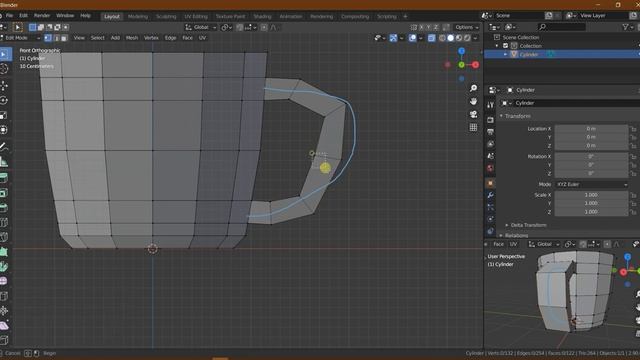Open the World properties tab icon
The image size is (640, 360).
tap(491, 168)
